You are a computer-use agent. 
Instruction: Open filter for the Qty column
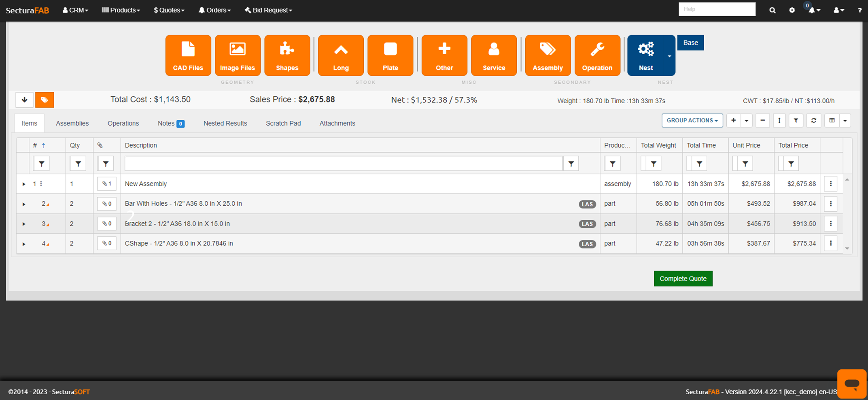pyautogui.click(x=78, y=164)
